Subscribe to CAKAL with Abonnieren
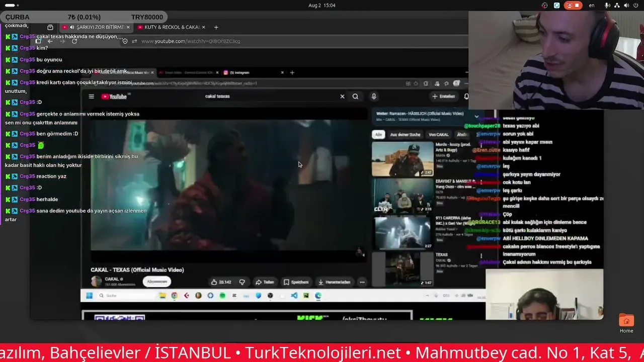This screenshot has width=644, height=362. point(157,282)
